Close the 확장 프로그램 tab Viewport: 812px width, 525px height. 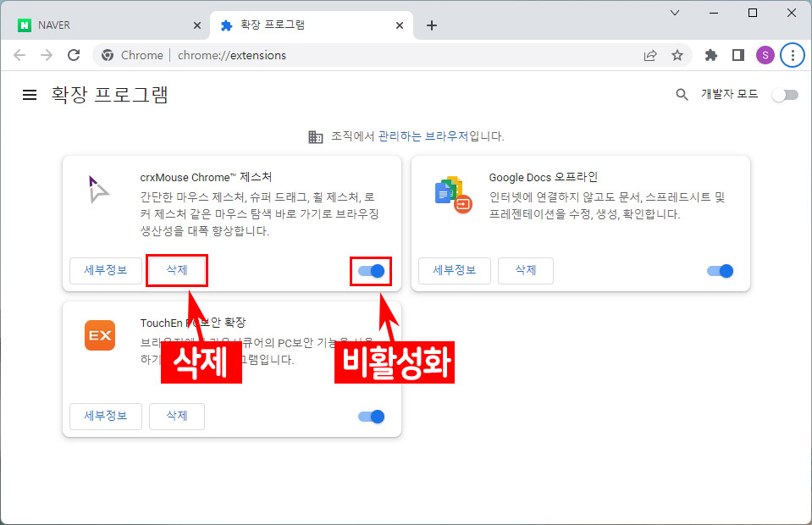pos(400,25)
